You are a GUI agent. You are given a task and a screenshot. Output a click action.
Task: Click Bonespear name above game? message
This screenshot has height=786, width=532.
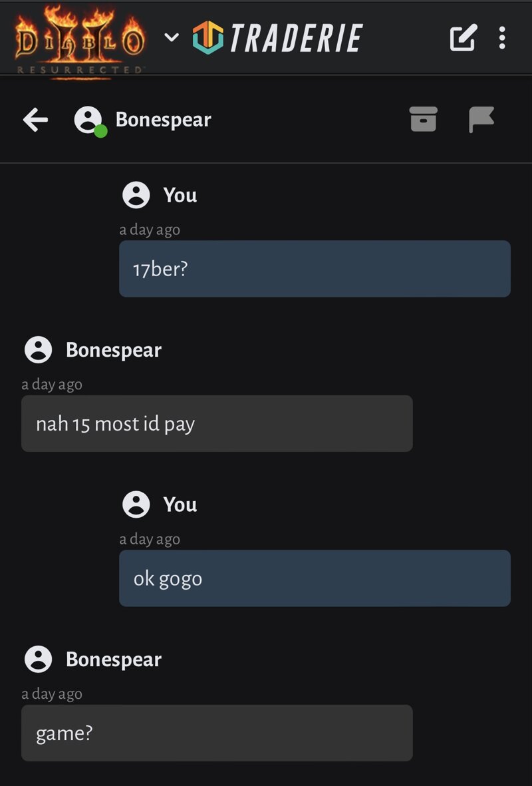coord(114,659)
